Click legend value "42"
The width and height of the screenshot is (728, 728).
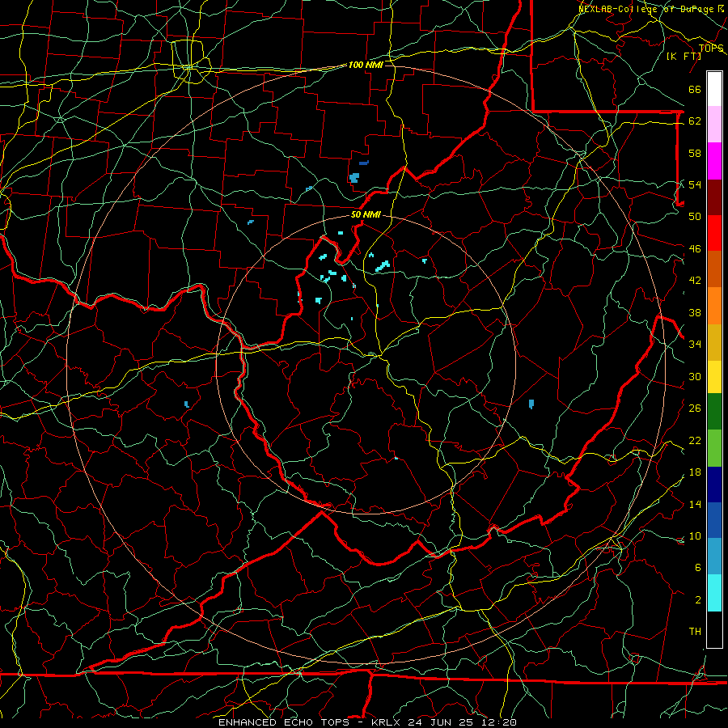tap(695, 281)
